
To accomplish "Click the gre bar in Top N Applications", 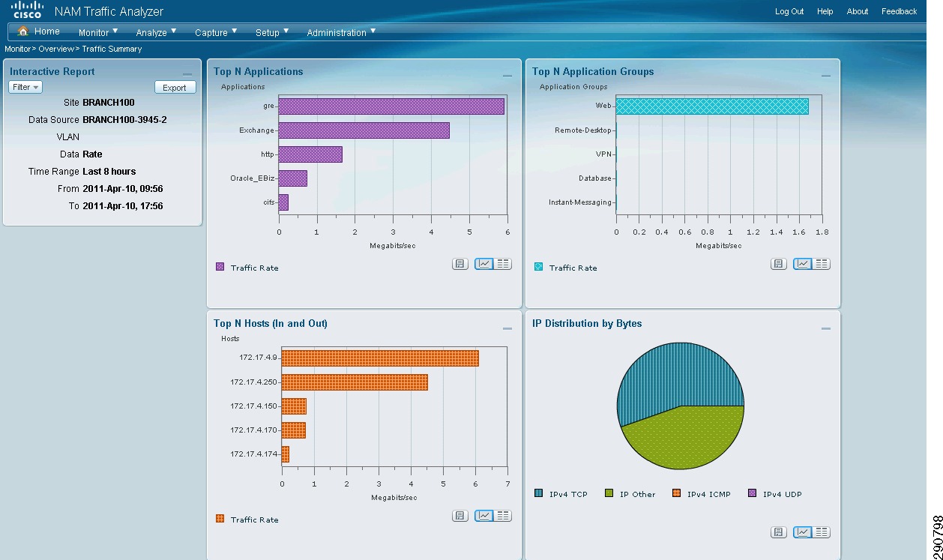I will 391,106.
